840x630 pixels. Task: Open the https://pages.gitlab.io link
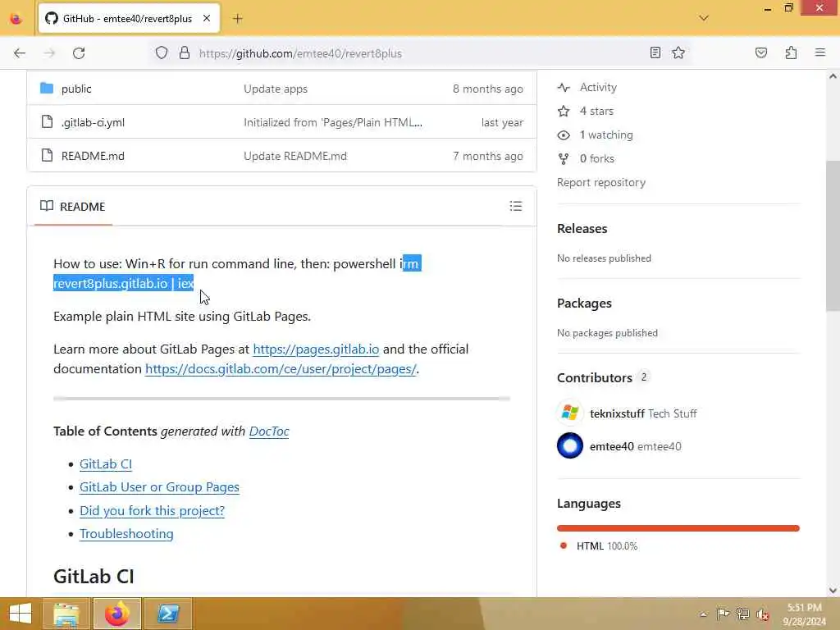pos(316,349)
